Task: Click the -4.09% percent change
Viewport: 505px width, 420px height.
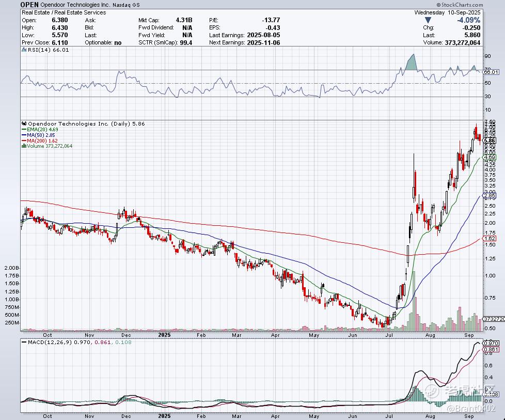Action: [x=469, y=20]
